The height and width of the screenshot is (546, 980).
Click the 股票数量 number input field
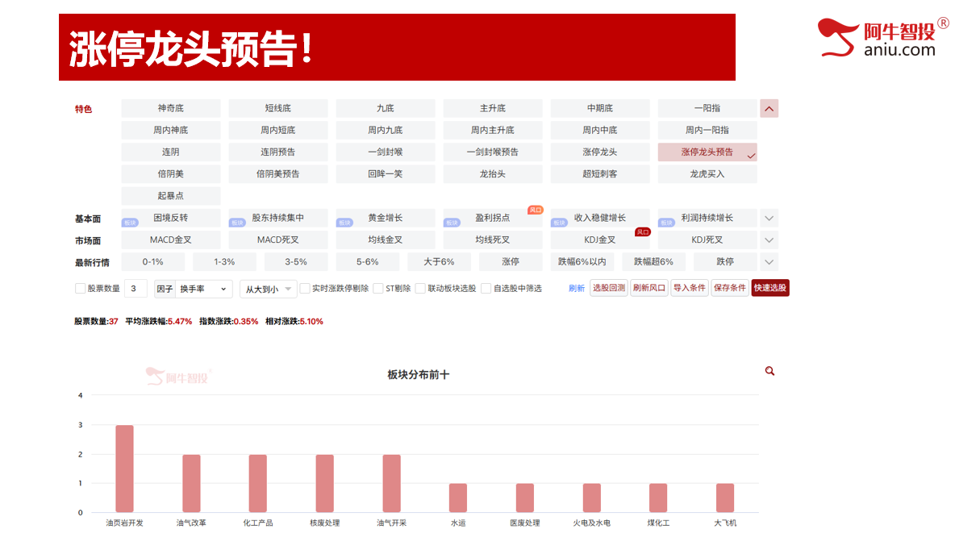pyautogui.click(x=136, y=289)
